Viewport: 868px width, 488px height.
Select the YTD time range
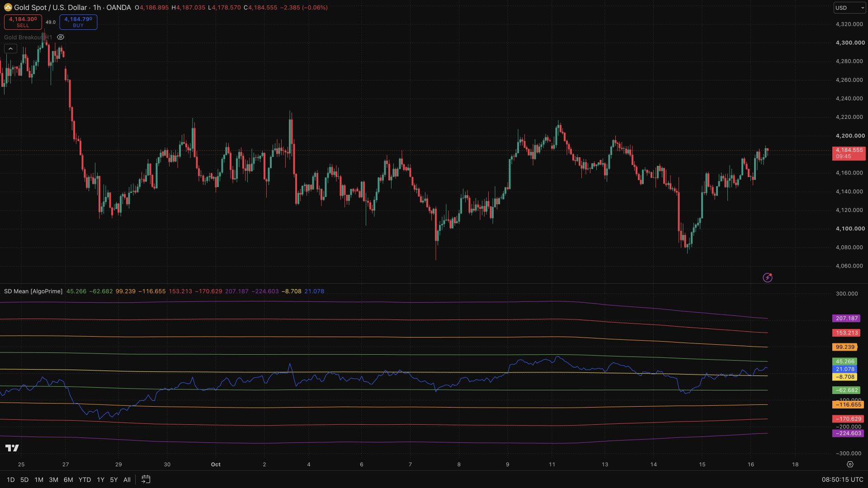tap(85, 479)
